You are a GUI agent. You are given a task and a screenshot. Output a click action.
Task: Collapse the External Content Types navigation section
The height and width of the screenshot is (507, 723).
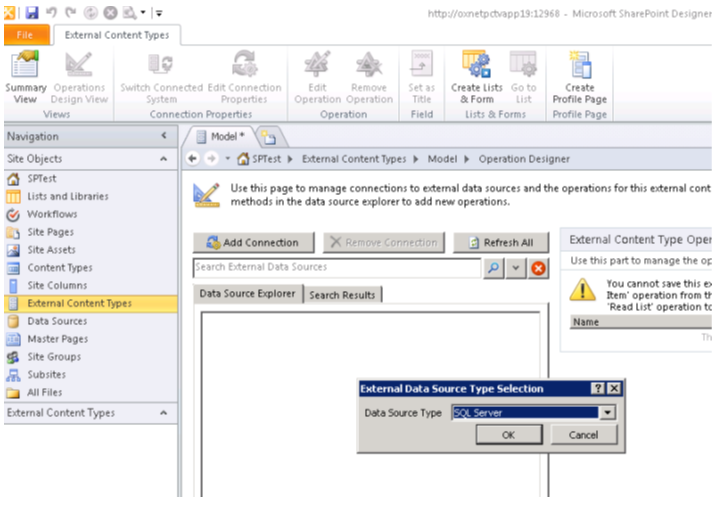coord(164,413)
